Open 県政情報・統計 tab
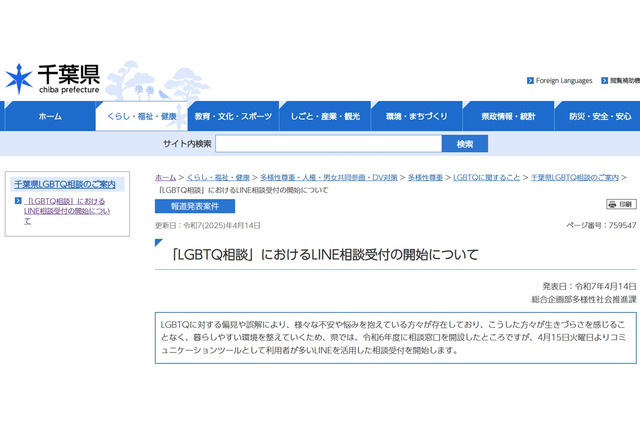 tap(508, 116)
